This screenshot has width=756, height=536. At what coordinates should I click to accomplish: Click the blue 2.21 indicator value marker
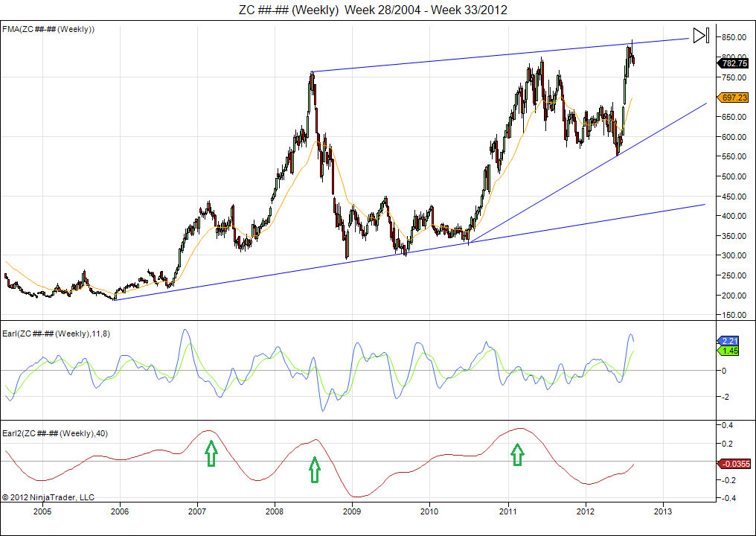pyautogui.click(x=730, y=340)
